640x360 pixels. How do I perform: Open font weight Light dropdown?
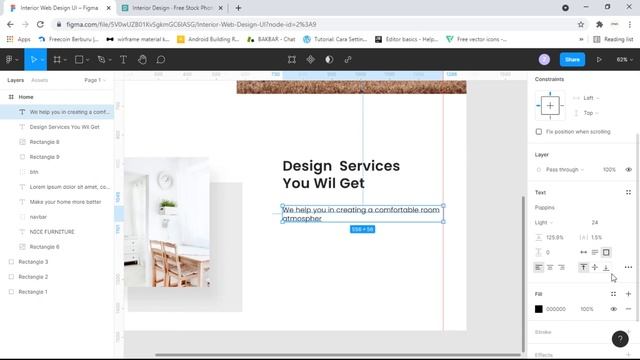(544, 222)
